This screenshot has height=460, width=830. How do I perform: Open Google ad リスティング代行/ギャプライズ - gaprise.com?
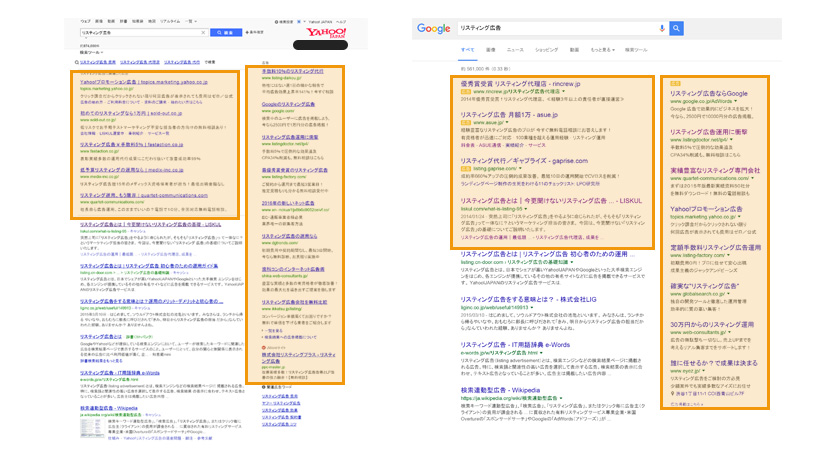click(x=524, y=160)
